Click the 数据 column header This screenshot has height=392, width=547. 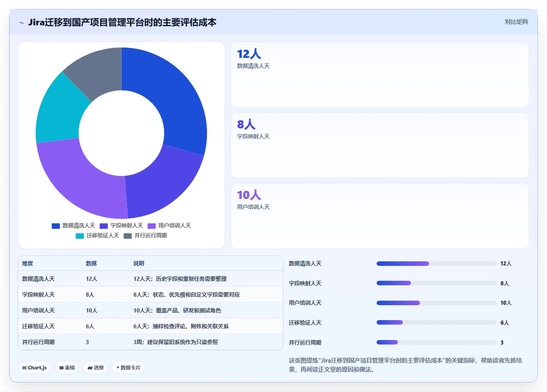(91, 264)
